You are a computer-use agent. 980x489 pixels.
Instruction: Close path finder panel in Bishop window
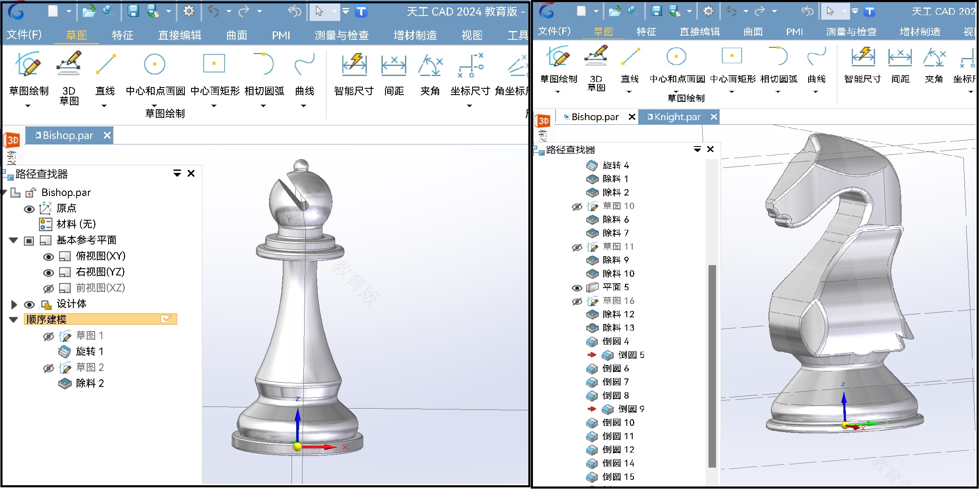point(191,173)
